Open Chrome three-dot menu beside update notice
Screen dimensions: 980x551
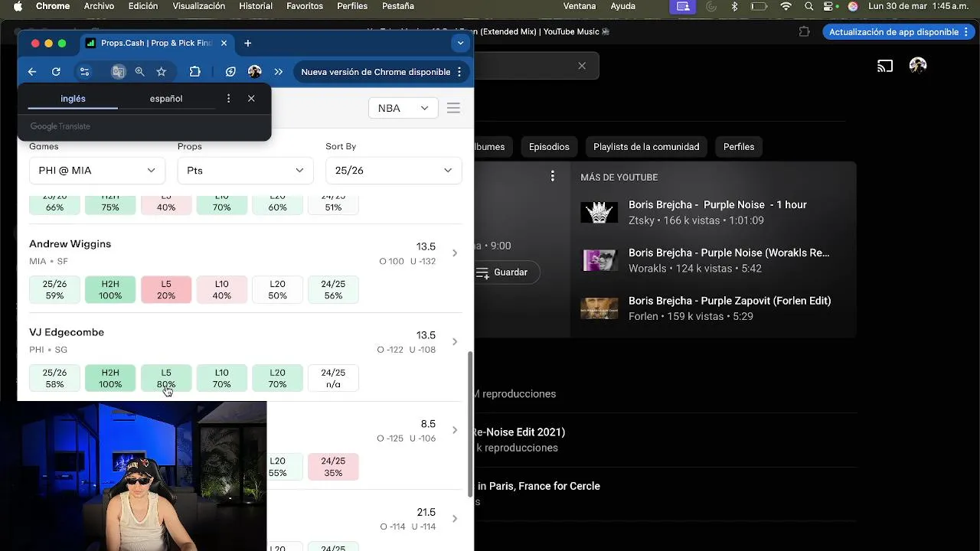pyautogui.click(x=459, y=72)
